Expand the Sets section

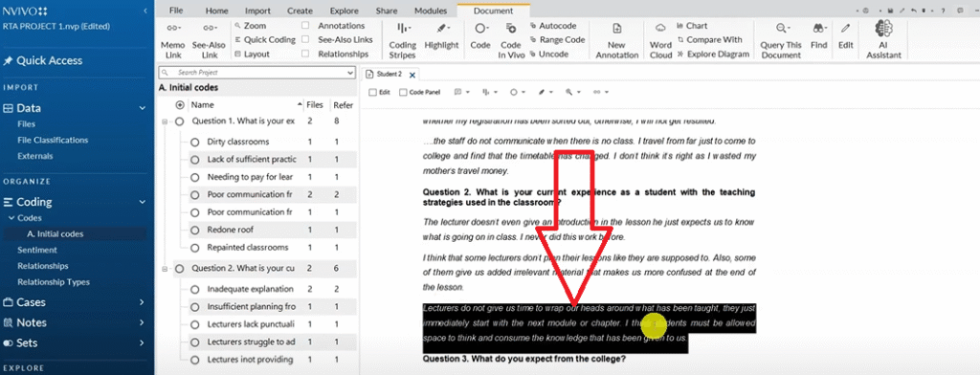(x=143, y=342)
